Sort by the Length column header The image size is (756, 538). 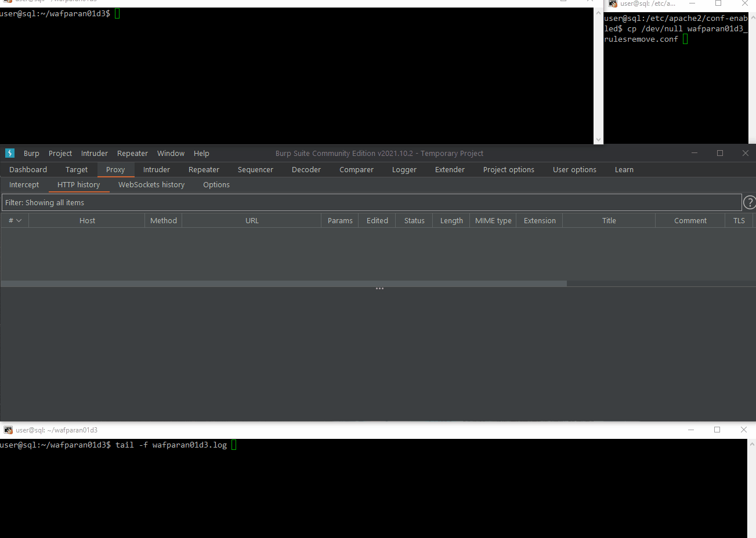point(451,221)
